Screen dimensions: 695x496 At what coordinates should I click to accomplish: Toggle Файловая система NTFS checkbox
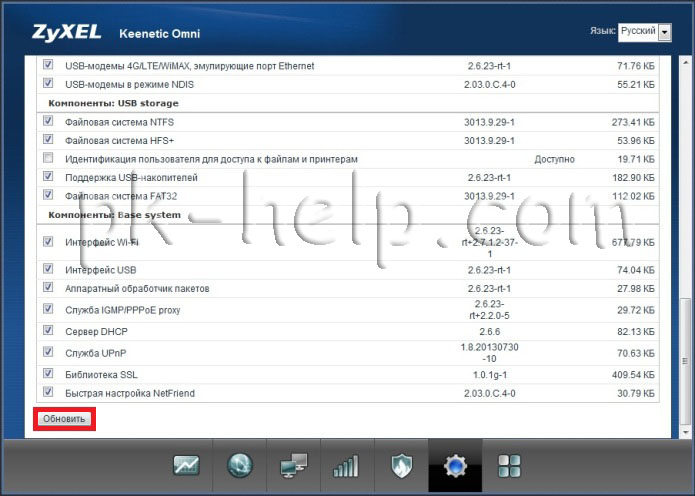48,121
